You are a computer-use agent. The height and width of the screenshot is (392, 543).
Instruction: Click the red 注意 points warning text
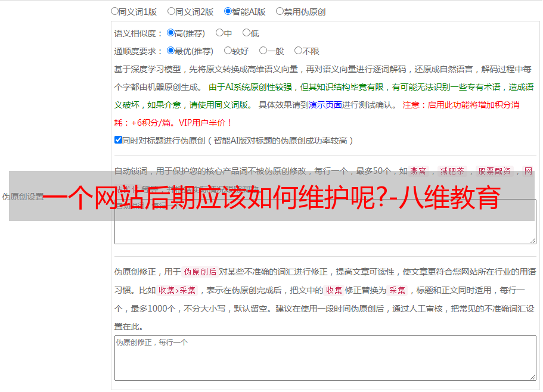pos(317,114)
